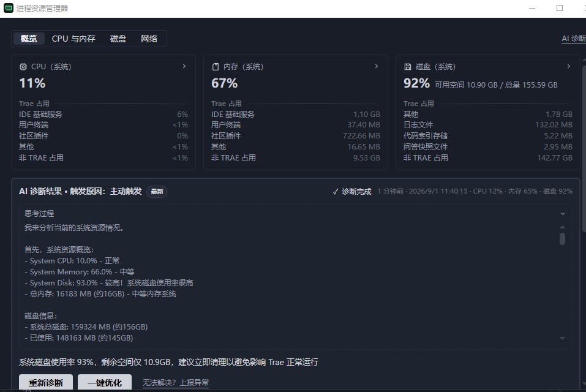Click the System CPU: 10.0% line
This screenshot has width=586, height=392.
(72, 261)
